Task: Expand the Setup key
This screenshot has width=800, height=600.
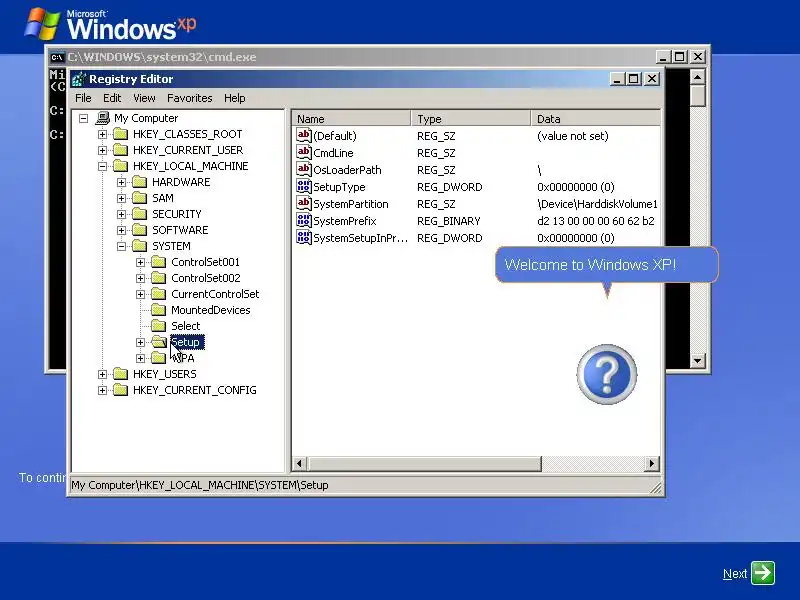Action: click(141, 342)
